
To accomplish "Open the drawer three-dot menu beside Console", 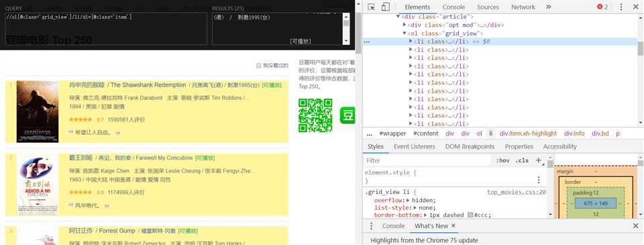I will [371, 226].
